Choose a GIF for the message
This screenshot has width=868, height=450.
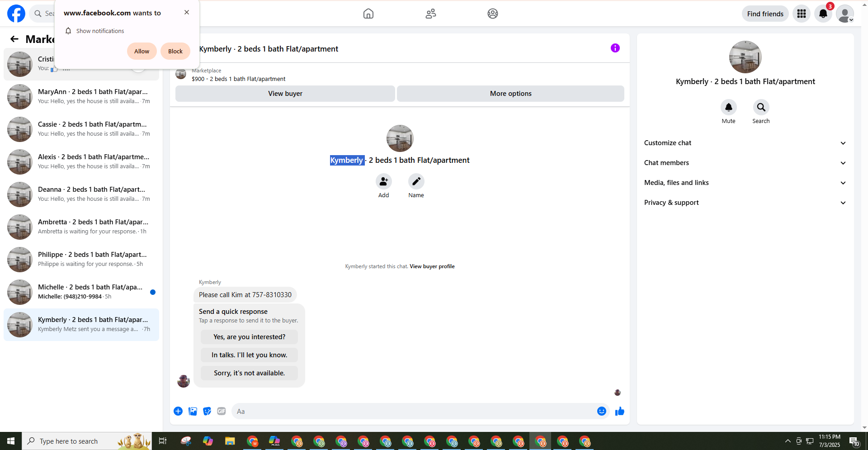coord(222,411)
